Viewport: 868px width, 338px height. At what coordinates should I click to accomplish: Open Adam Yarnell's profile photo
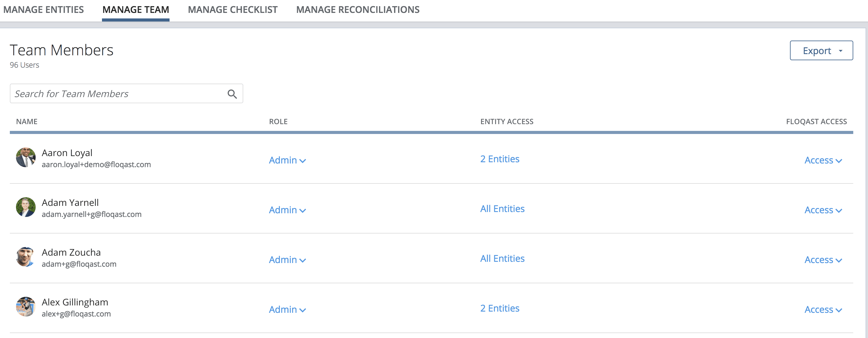[x=25, y=207]
